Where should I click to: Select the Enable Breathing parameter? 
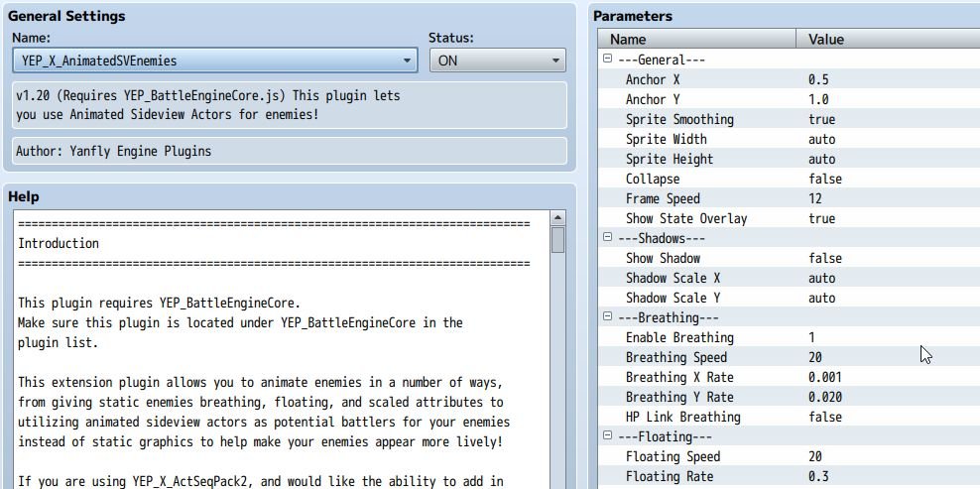pyautogui.click(x=789, y=337)
